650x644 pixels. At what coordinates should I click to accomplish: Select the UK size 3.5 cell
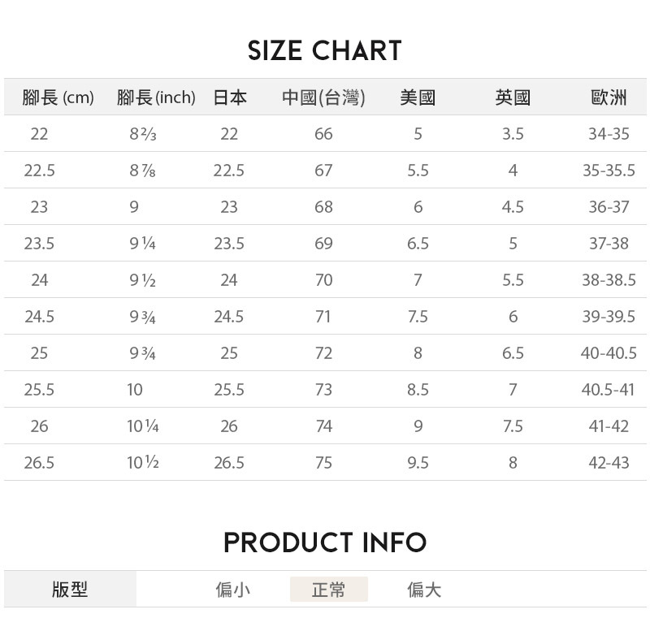[513, 134]
